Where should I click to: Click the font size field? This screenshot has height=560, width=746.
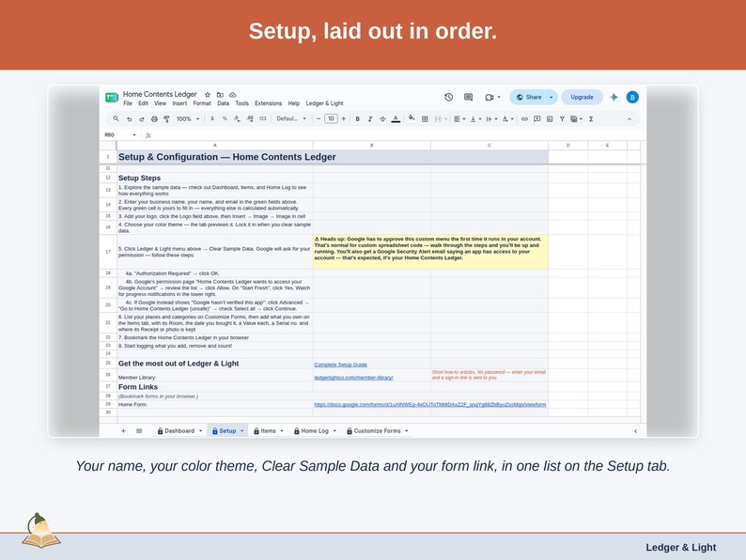point(331,119)
